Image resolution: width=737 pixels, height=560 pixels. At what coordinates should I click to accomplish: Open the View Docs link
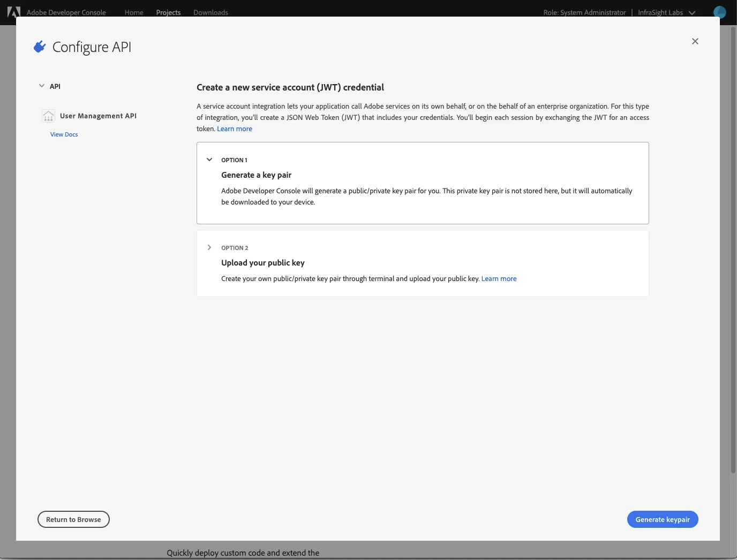(64, 134)
